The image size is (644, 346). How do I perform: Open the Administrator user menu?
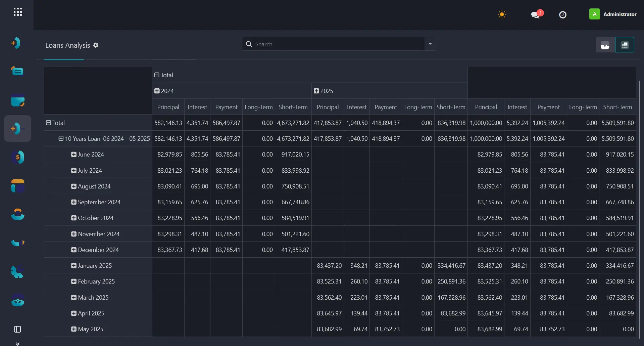pyautogui.click(x=613, y=14)
